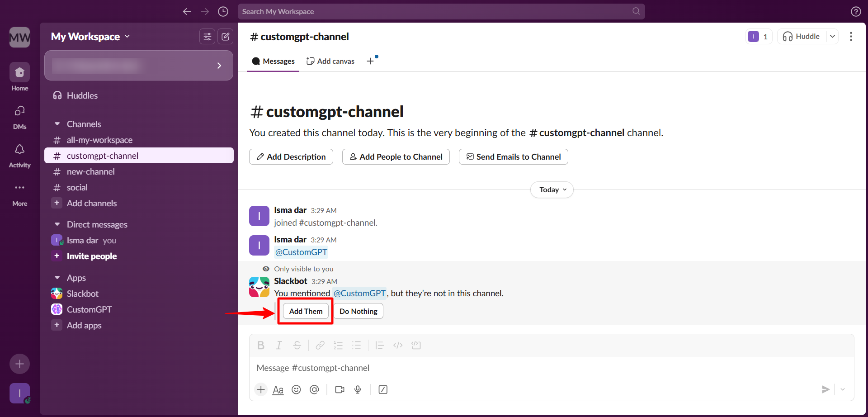Collapse the Direct messages section

57,224
